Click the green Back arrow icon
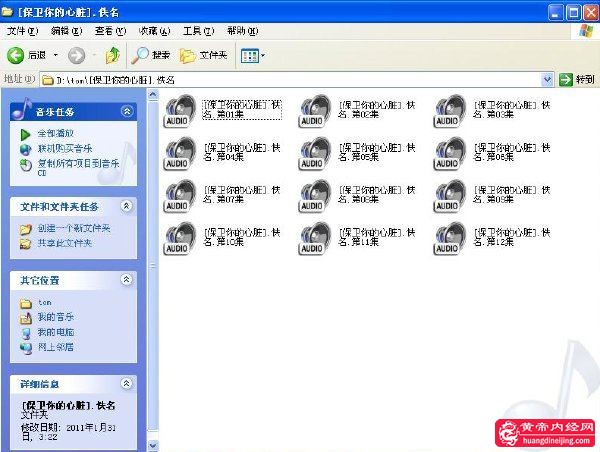 click(15, 55)
